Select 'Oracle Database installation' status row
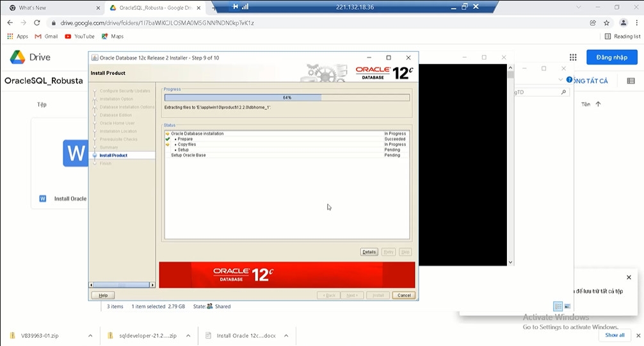The height and width of the screenshot is (346, 644). 287,133
